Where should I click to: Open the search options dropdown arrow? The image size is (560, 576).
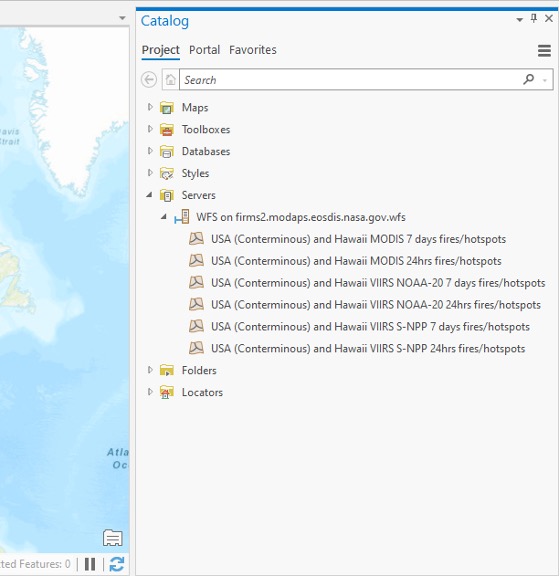point(545,80)
